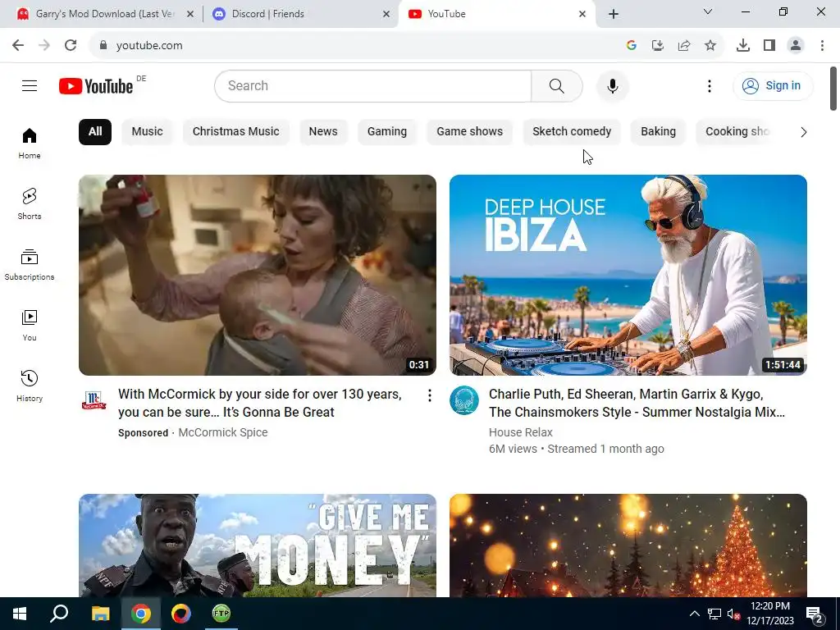Click the McCormick ad title link
Viewport: 840px width, 630px height.
pos(260,403)
